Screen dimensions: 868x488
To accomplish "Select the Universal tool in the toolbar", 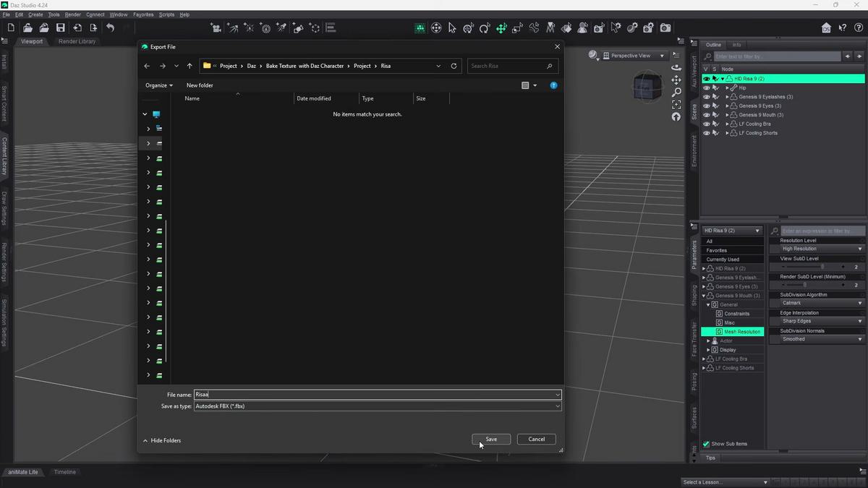I will (x=501, y=27).
